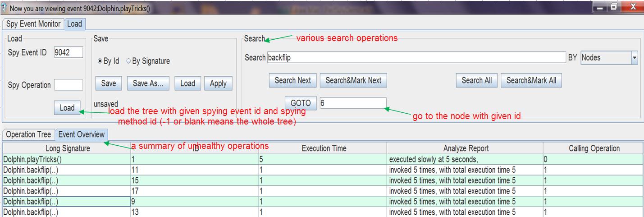
Task: Switch to the Operation Tree tab
Action: [x=28, y=134]
